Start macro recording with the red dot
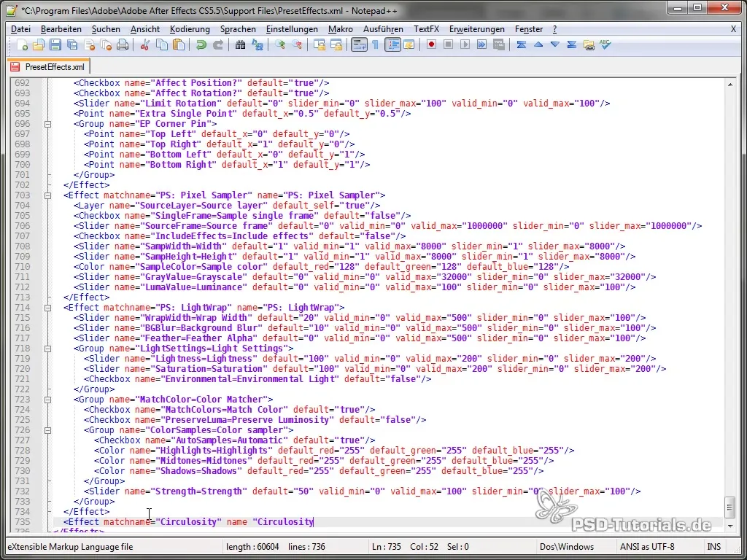Image resolution: width=747 pixels, height=560 pixels. 431,45
